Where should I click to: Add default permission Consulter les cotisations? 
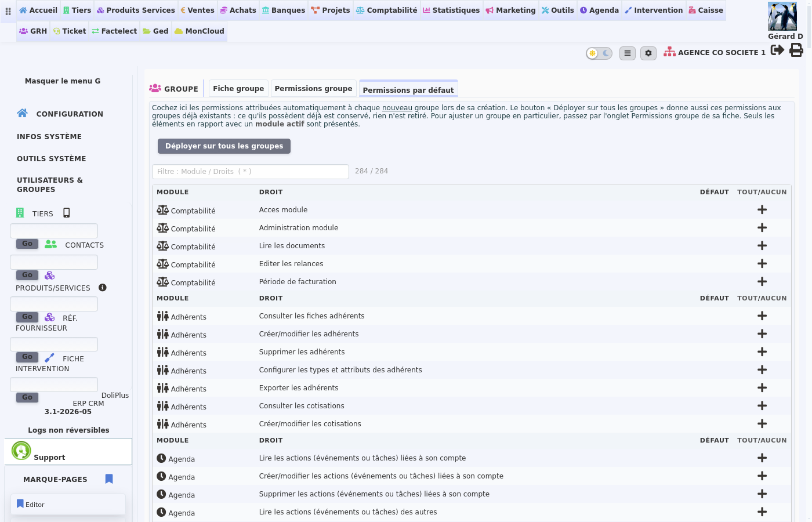[762, 406]
